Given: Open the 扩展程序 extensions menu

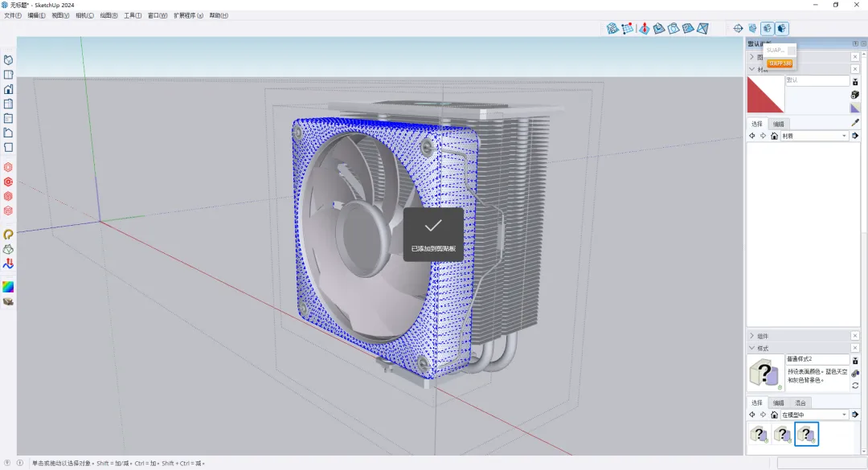Looking at the screenshot, I should click(188, 15).
